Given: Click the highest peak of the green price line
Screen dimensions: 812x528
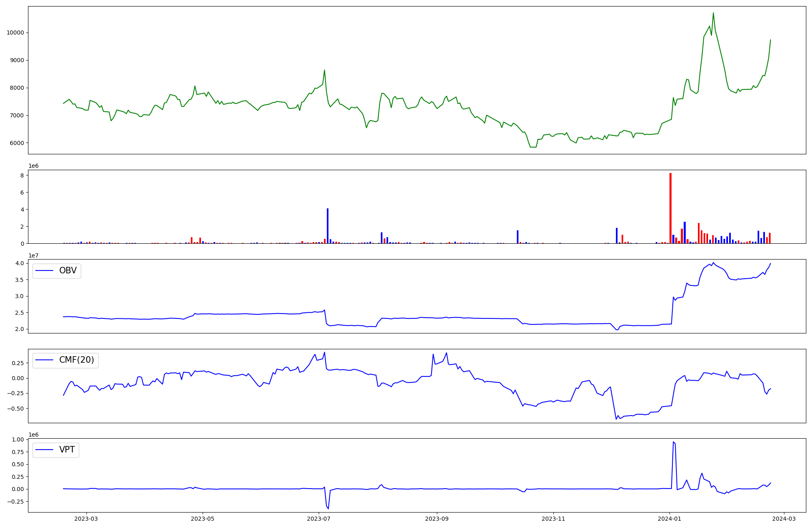Looking at the screenshot, I should tap(713, 13).
